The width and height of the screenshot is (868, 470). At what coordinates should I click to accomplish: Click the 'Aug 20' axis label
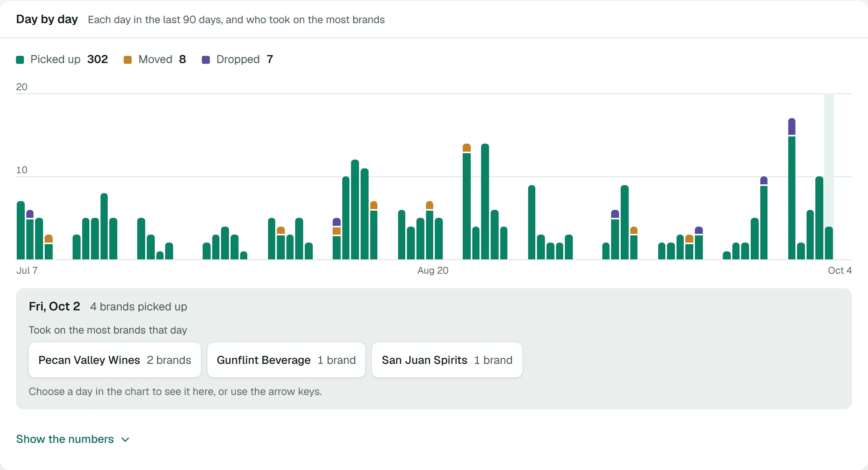[433, 271]
